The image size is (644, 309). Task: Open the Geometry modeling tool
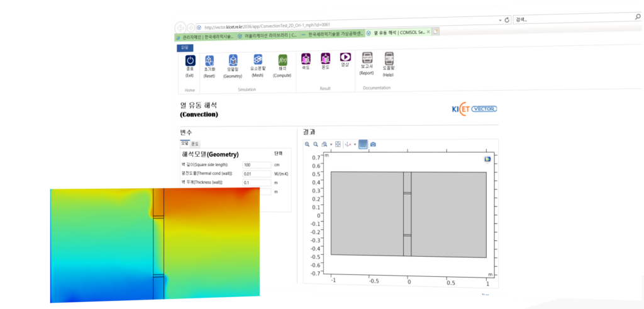coord(233,61)
